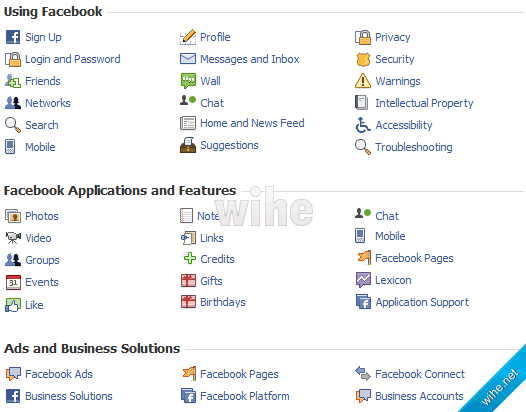Click the thumbs-up icon beside Like

coord(13,305)
